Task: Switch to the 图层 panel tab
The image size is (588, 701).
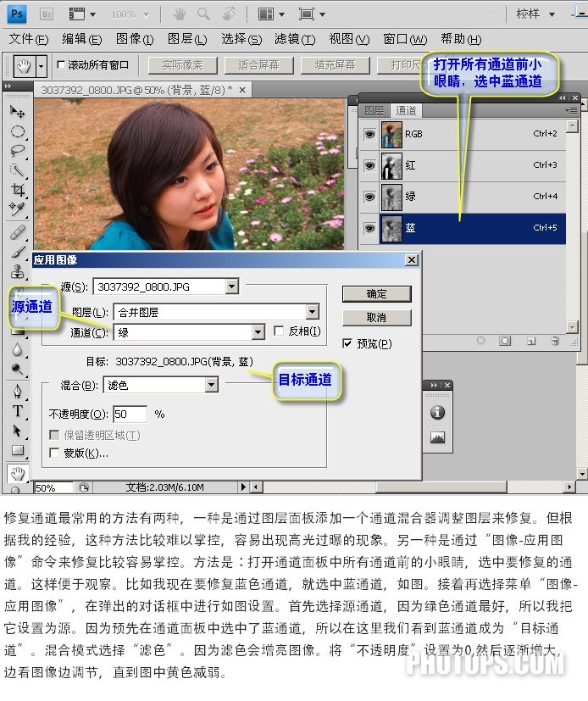Action: click(374, 110)
